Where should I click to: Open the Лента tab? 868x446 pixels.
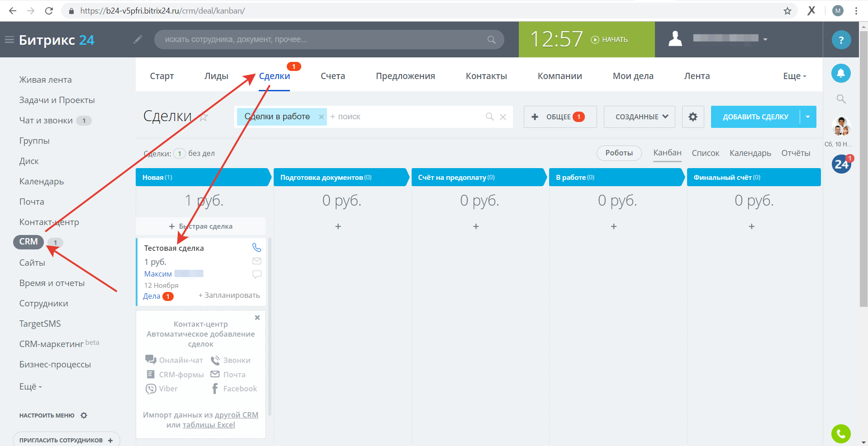(697, 76)
